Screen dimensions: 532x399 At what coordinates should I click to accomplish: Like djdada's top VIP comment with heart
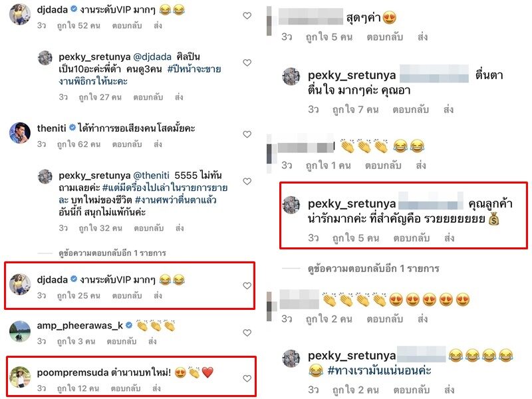coord(247,15)
